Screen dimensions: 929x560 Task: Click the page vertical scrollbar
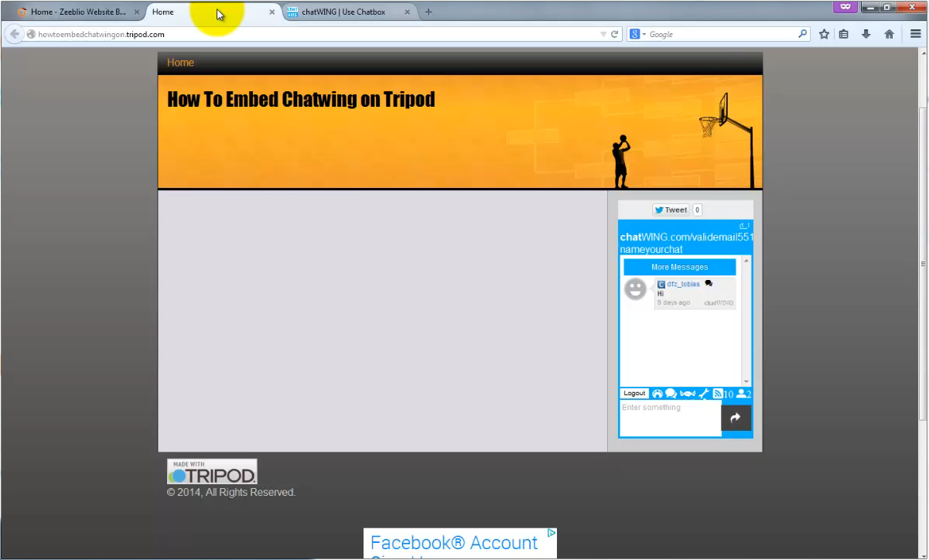(x=923, y=263)
